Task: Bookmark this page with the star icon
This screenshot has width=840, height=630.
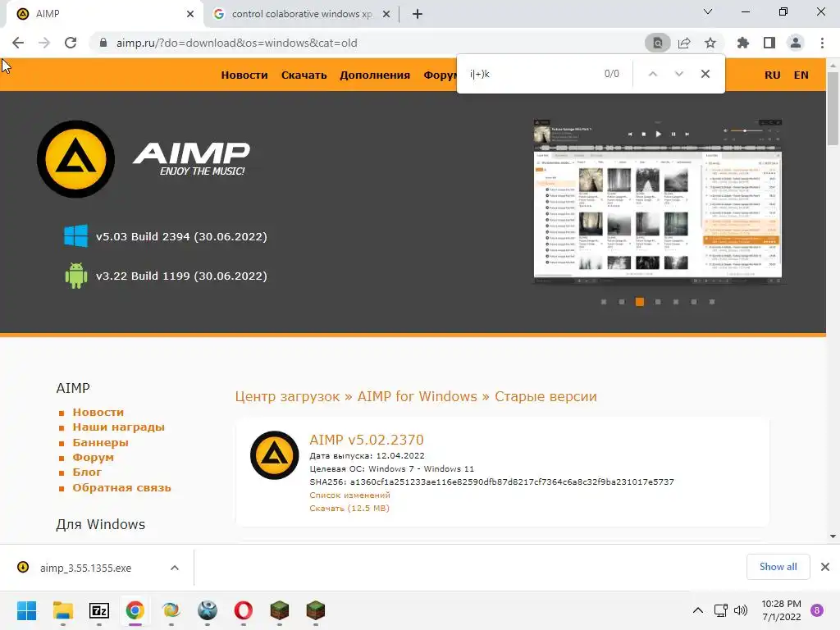Action: point(710,43)
